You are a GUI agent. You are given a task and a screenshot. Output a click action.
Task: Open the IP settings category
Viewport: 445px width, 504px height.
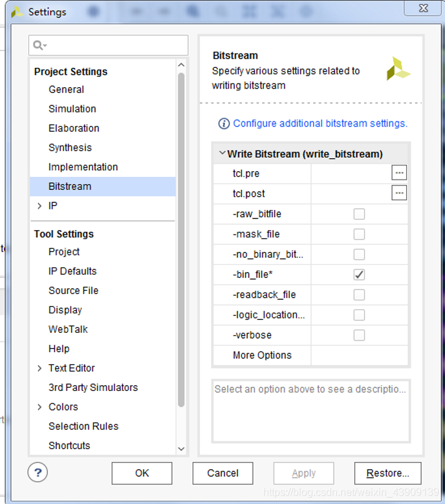point(53,205)
